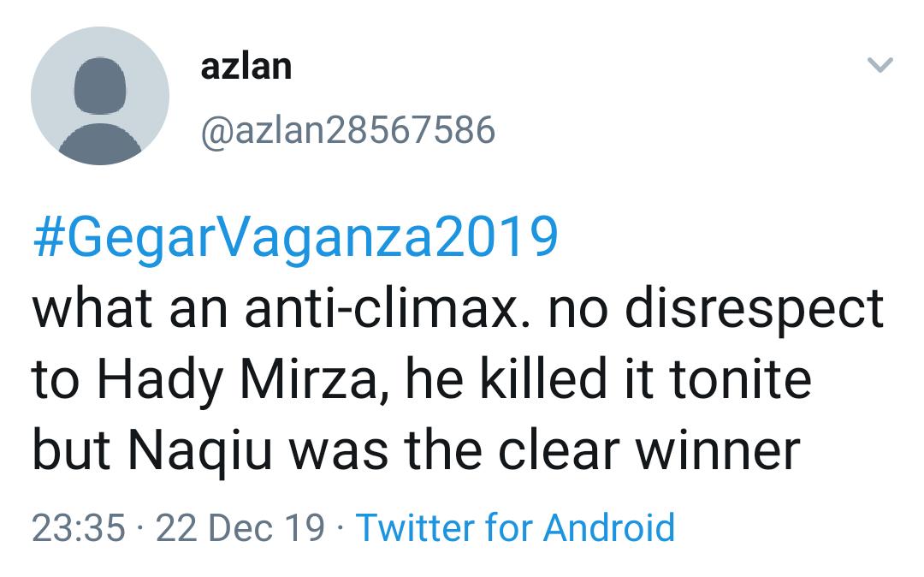Click the shoulders silhouette inside the avatar

click(x=100, y=143)
